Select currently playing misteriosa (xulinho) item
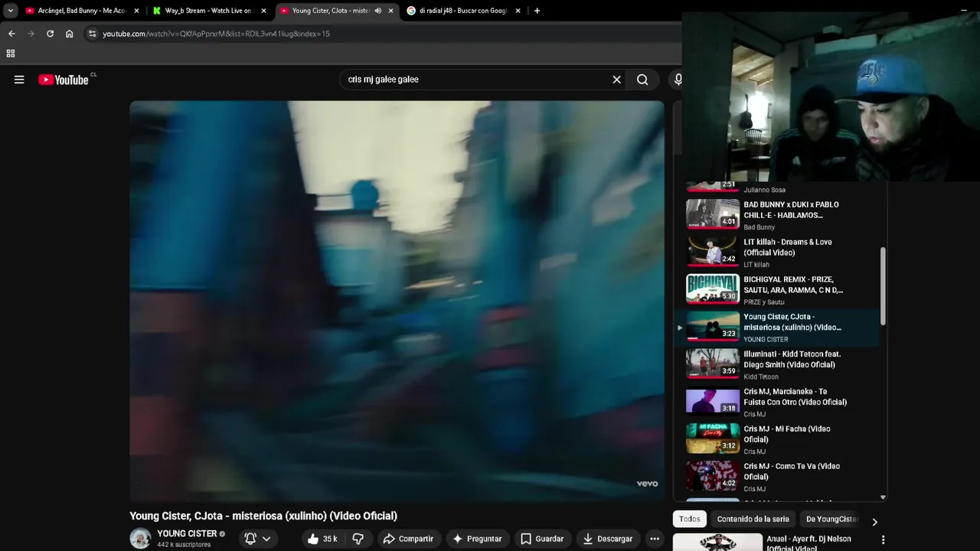 [x=778, y=328]
